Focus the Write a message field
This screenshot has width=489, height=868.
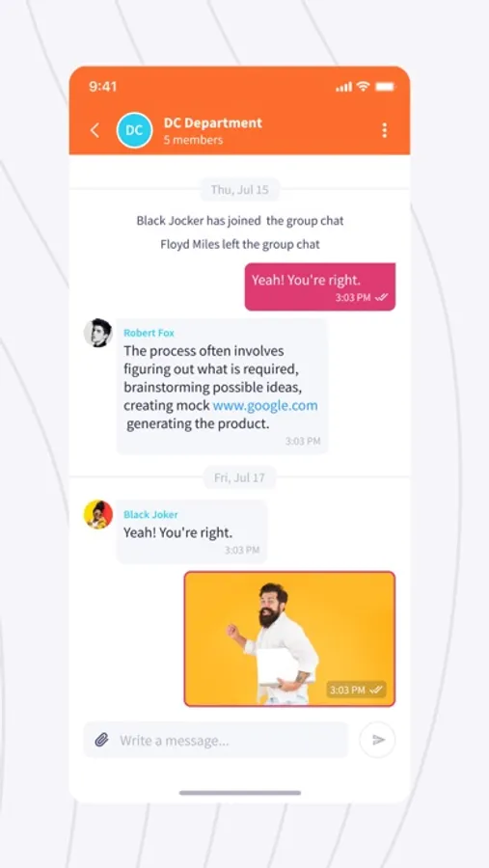pos(215,740)
